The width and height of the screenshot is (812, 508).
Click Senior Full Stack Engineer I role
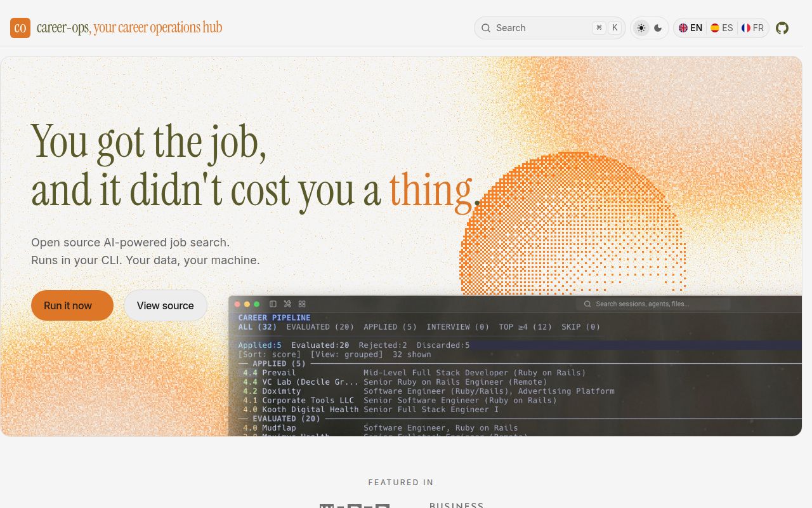pyautogui.click(x=431, y=410)
